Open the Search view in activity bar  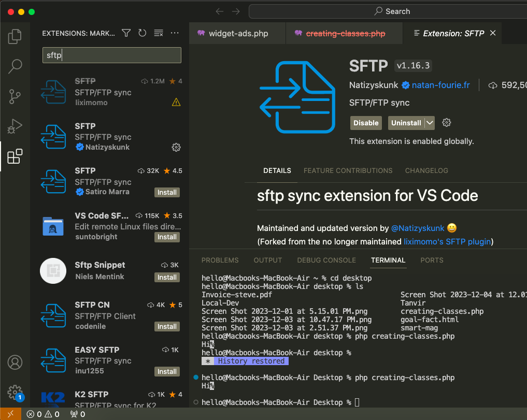tap(15, 66)
